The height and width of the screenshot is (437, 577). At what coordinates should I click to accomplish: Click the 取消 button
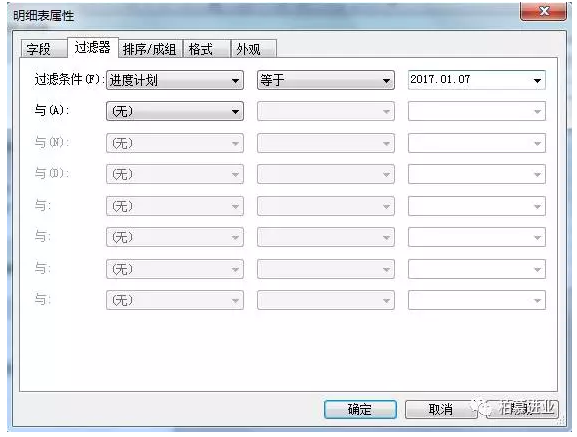pos(441,409)
